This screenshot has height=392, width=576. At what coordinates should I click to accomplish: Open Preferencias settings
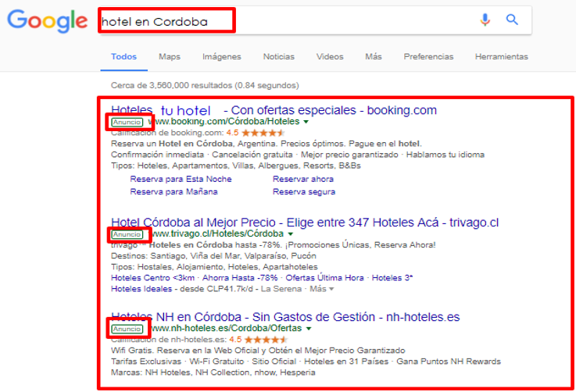click(x=428, y=56)
